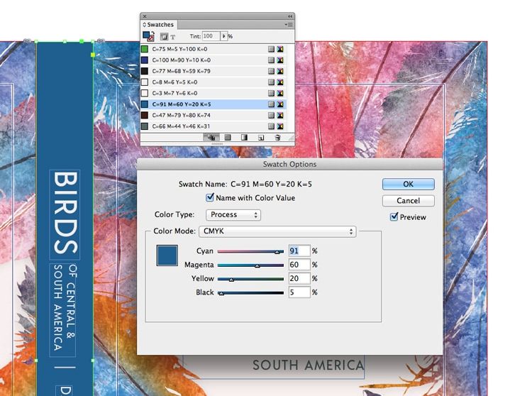Click process color icon for C=100 M=90 Y=10 row
The image size is (532, 396).
point(271,60)
